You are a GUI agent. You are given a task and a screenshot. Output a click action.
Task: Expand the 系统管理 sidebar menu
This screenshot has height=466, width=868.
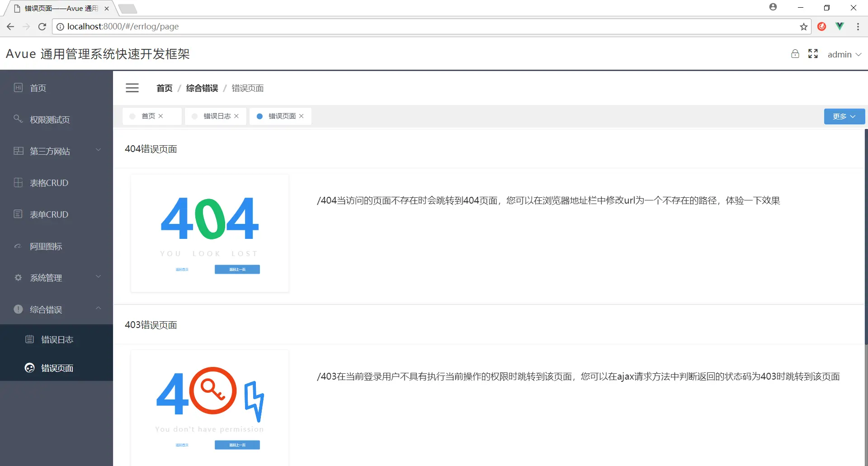(x=57, y=278)
